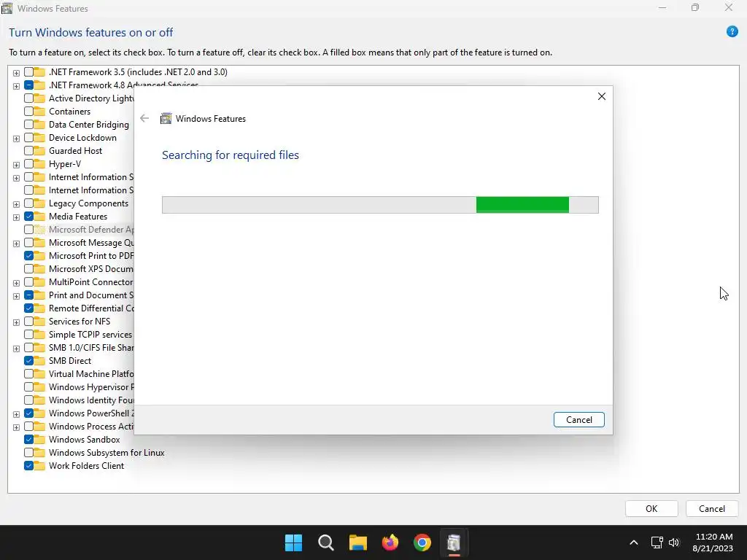This screenshot has width=747, height=560.
Task: Open the clock showing 11:20 AM
Action: click(x=713, y=542)
